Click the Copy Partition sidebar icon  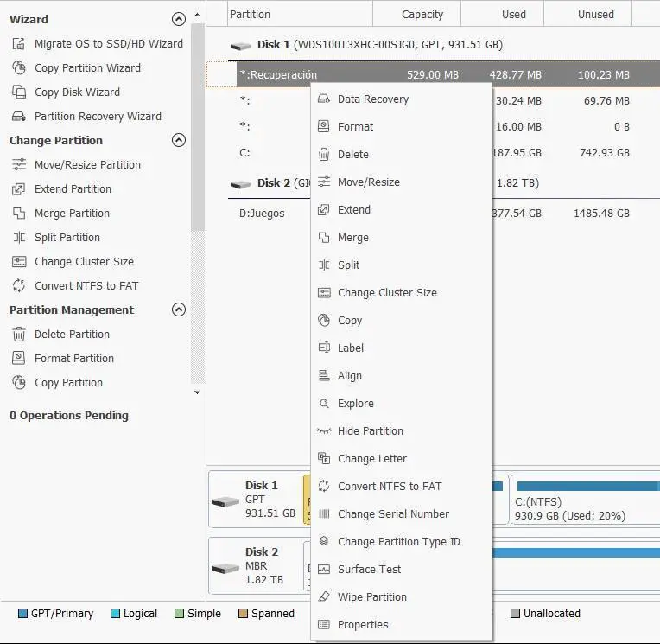pyautogui.click(x=19, y=382)
